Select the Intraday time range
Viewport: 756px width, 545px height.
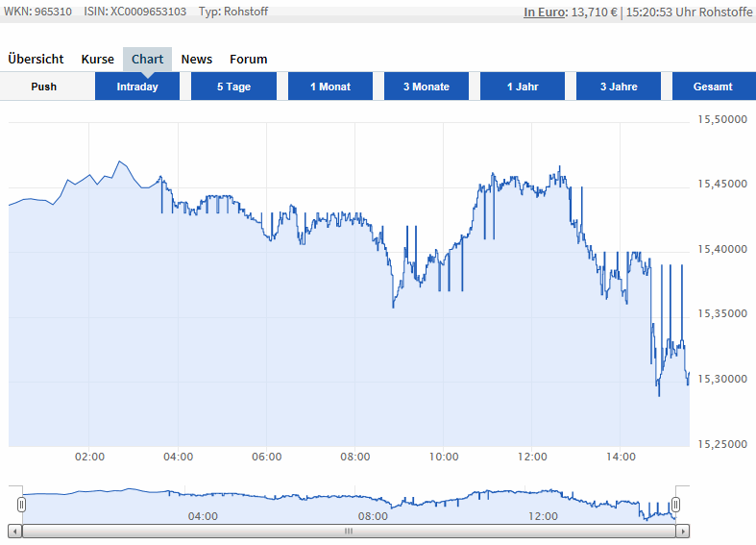(137, 87)
